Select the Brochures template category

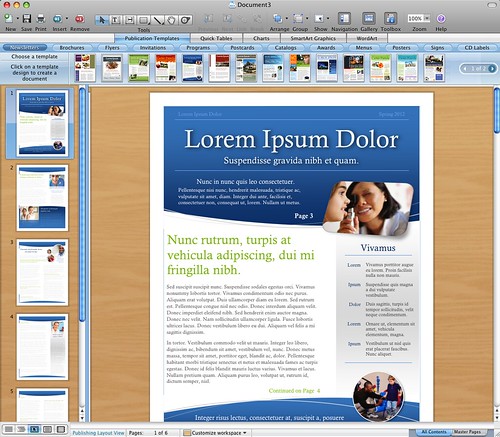coord(72,48)
